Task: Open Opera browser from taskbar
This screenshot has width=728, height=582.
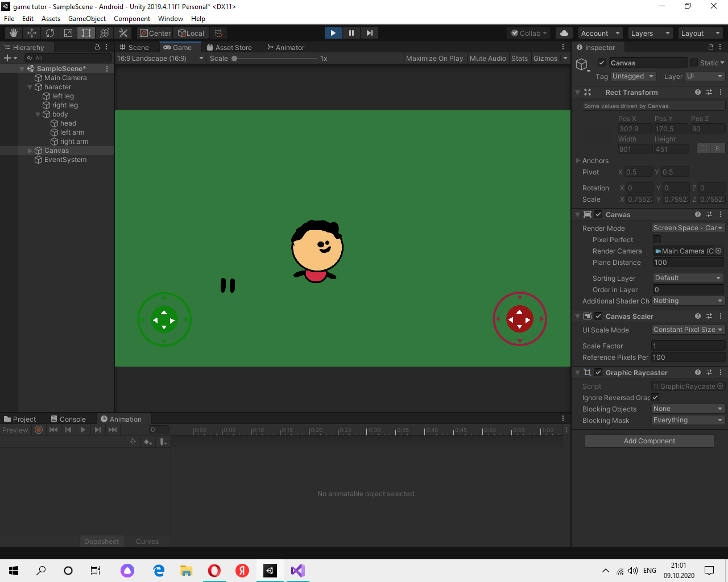Action: click(x=214, y=571)
